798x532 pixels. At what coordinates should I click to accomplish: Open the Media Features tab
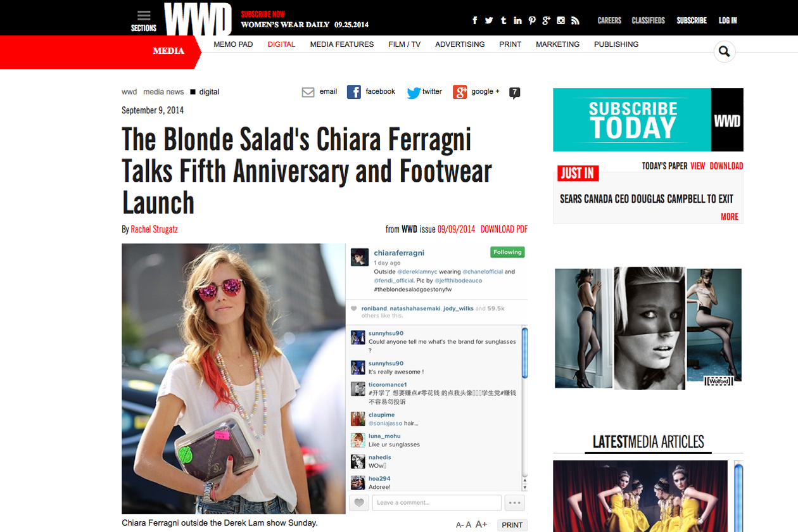click(342, 44)
